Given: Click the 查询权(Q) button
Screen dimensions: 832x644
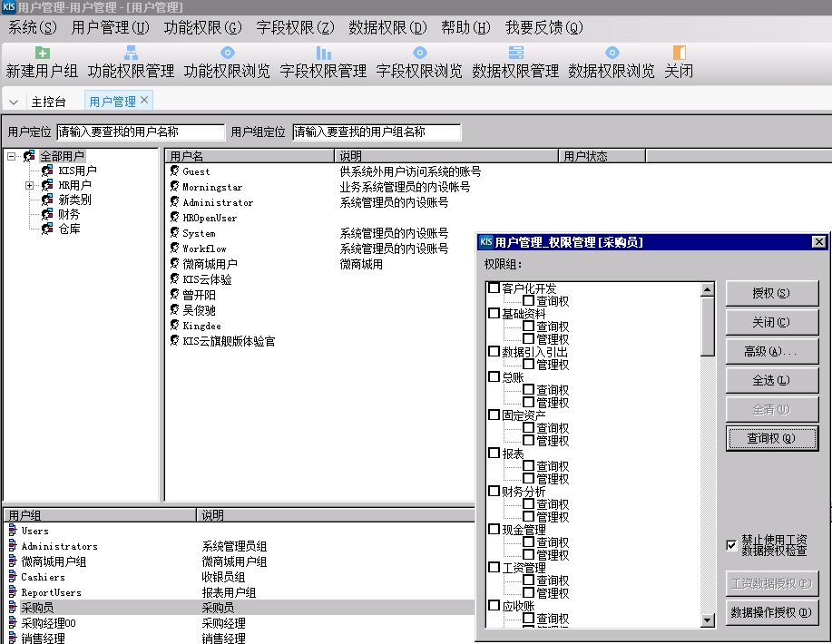Looking at the screenshot, I should (771, 438).
